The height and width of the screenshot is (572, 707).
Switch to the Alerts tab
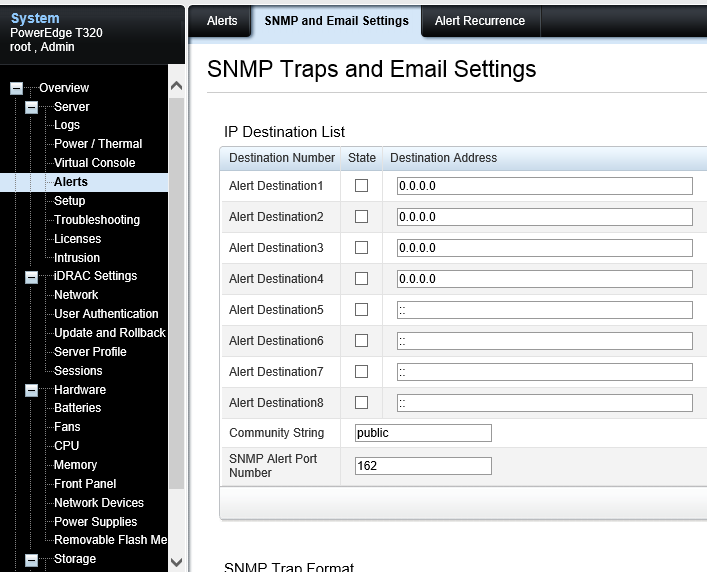[222, 21]
